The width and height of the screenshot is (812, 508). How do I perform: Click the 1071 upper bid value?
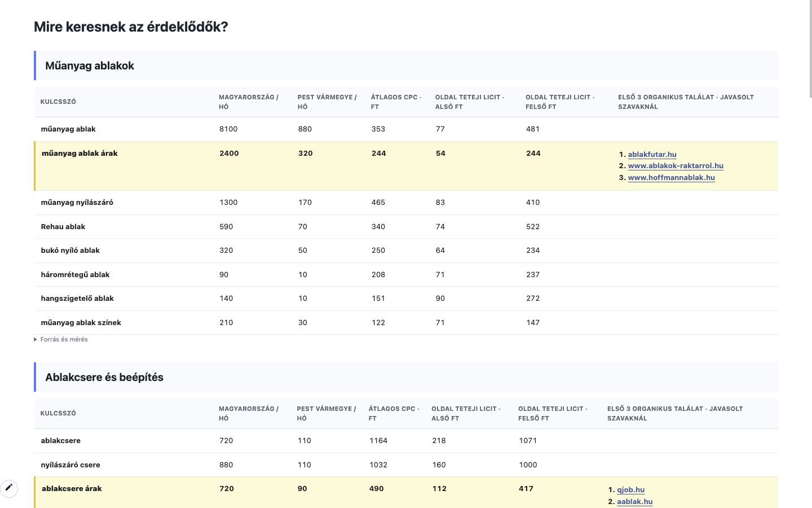pyautogui.click(x=528, y=440)
